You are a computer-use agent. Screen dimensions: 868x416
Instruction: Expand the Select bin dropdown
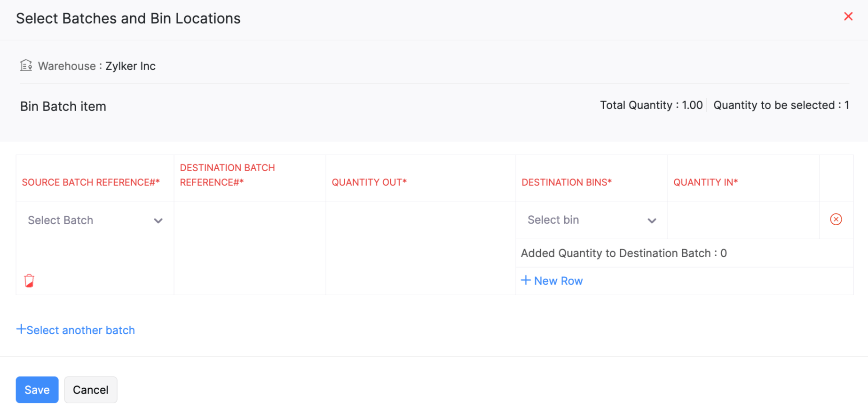(x=591, y=220)
